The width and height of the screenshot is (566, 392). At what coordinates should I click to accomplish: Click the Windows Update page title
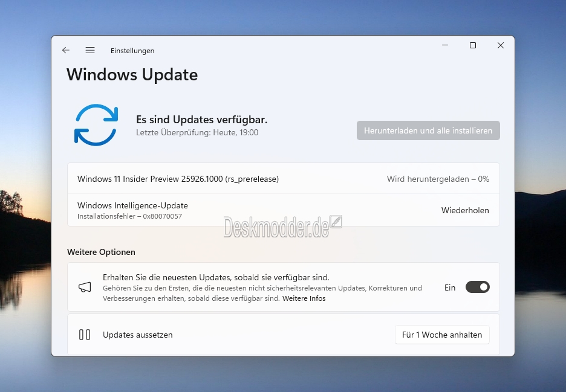tap(132, 75)
